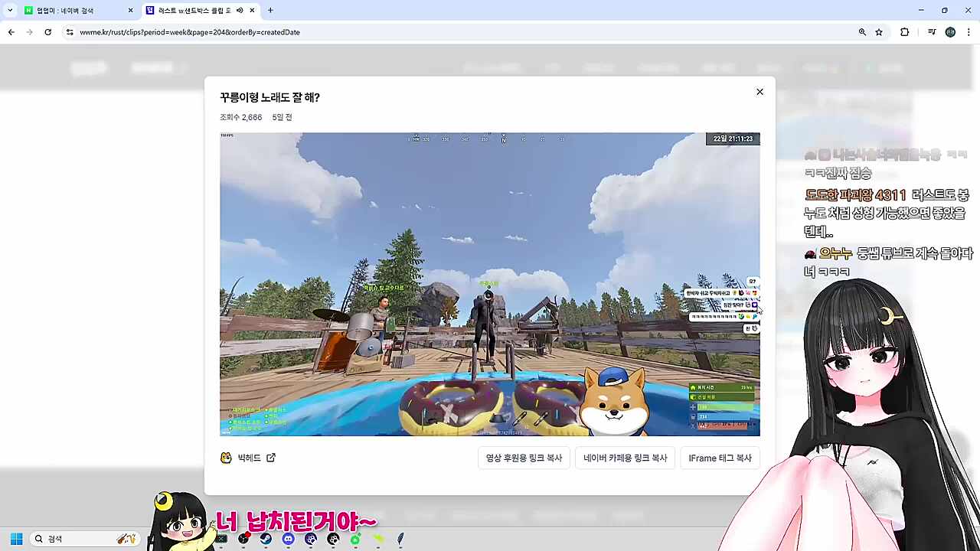The image size is (980, 551).
Task: Click the taskbar 검색 search box
Action: (85, 539)
